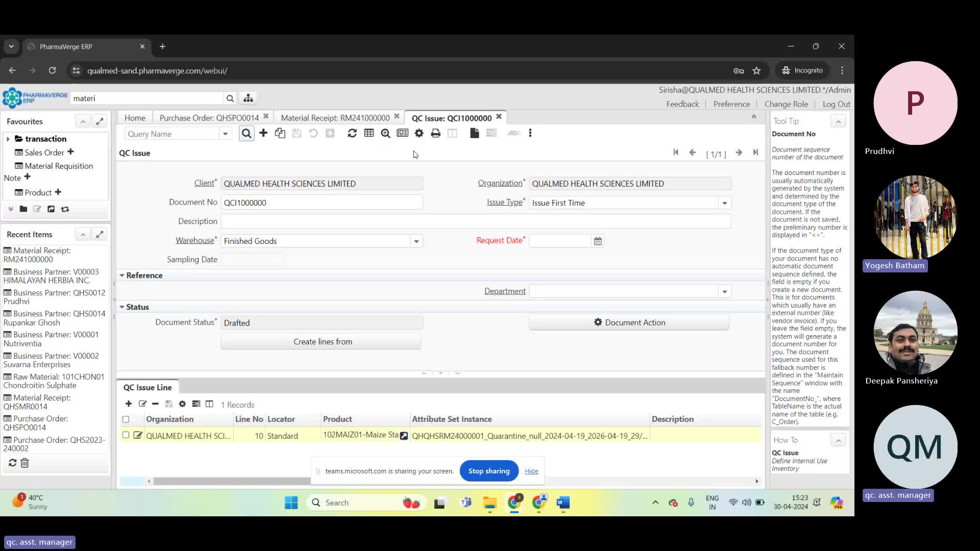Click the Attachment document icon
980x551 pixels.
coord(475,133)
